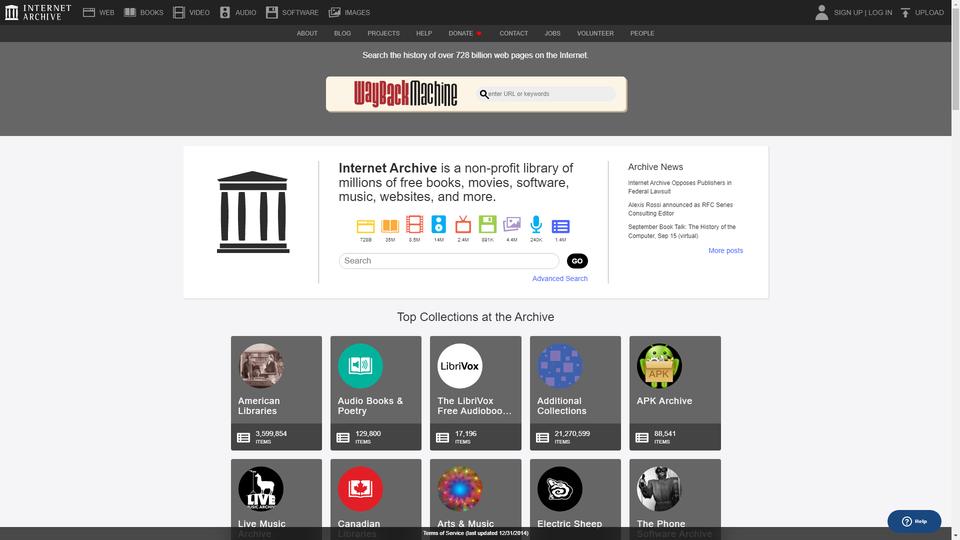Screen dimensions: 960x540
Task: Open news 'Internet Archive Opposes Publishers in Federal Lawsuit'
Action: [680, 187]
